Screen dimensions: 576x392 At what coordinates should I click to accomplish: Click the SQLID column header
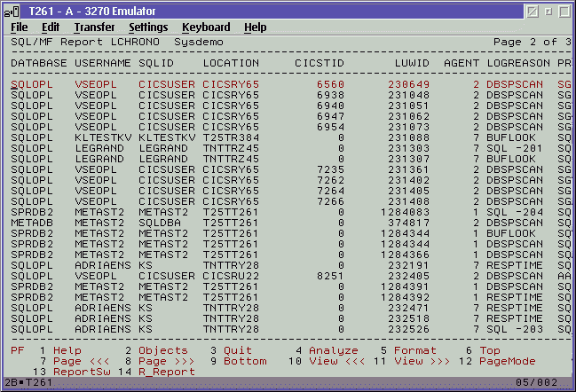tap(156, 63)
